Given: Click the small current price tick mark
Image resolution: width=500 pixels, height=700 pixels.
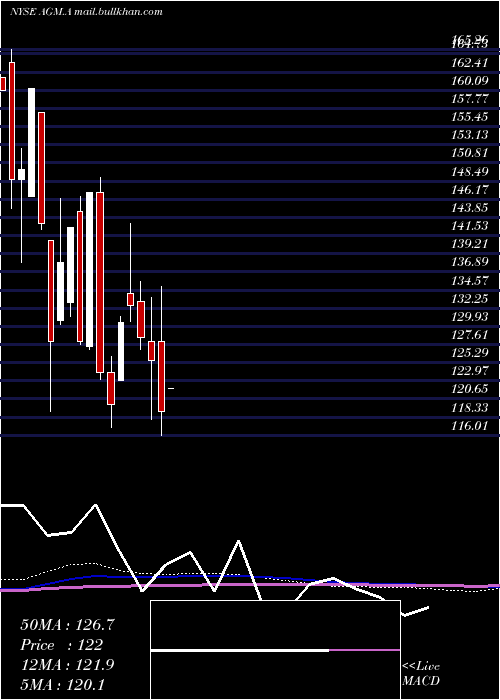Looking at the screenshot, I should [x=171, y=389].
